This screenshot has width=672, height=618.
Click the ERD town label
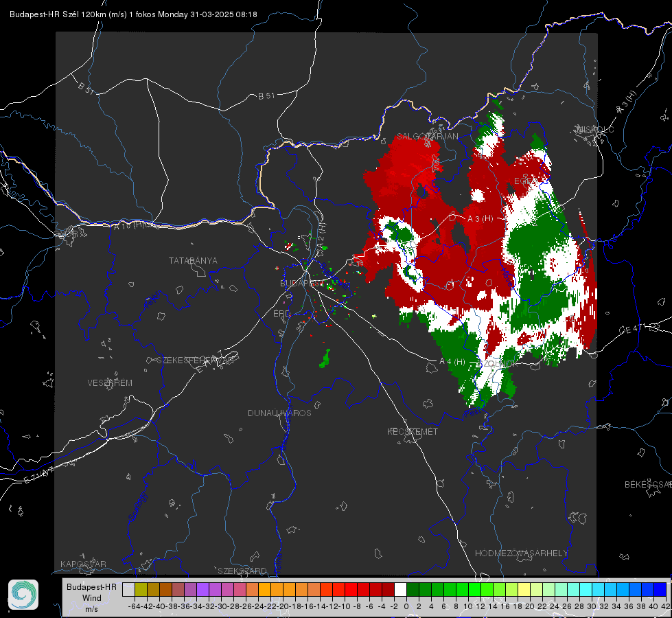point(281,314)
